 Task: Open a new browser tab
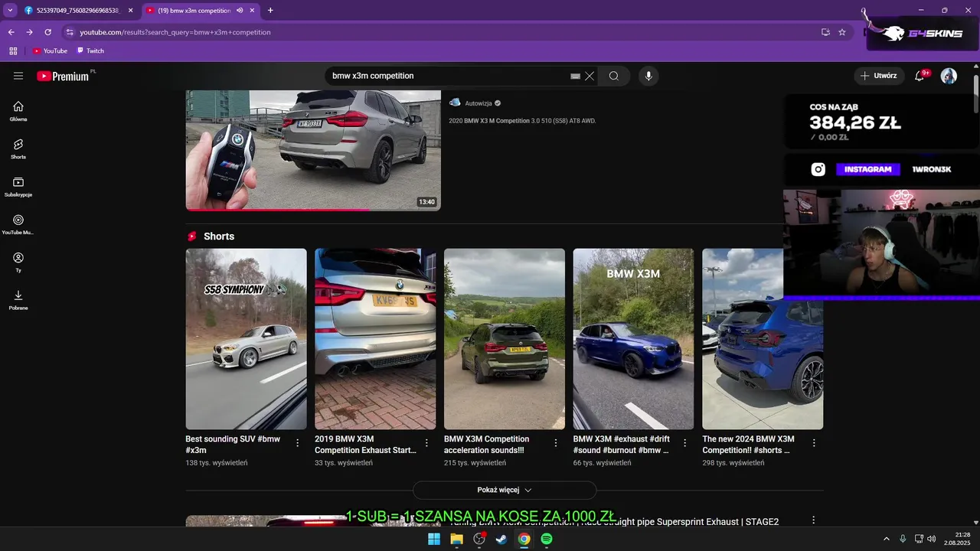270,10
